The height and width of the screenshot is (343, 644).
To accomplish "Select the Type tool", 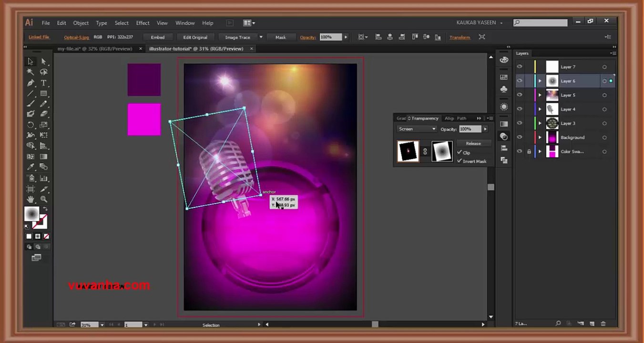I will (43, 83).
